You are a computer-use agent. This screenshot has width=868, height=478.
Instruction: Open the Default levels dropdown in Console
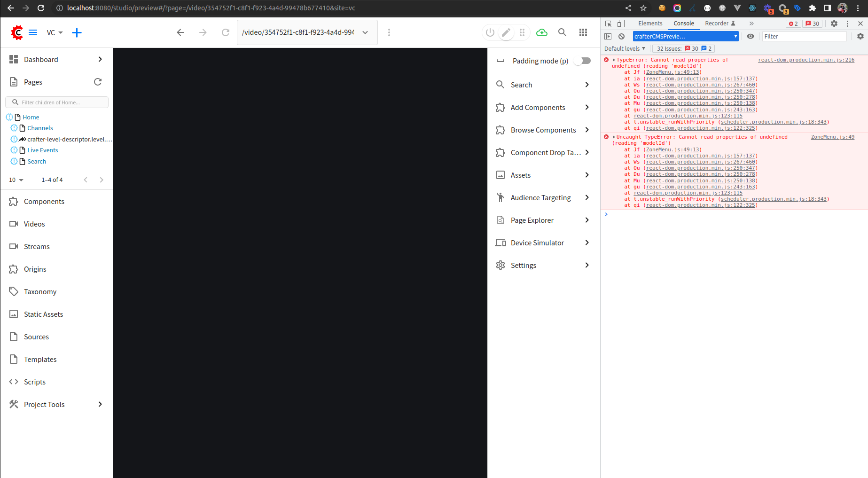click(624, 48)
